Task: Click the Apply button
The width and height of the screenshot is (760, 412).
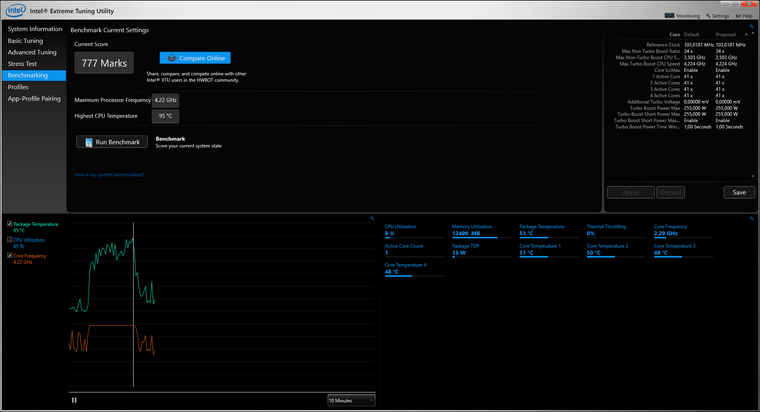Action: tap(631, 192)
